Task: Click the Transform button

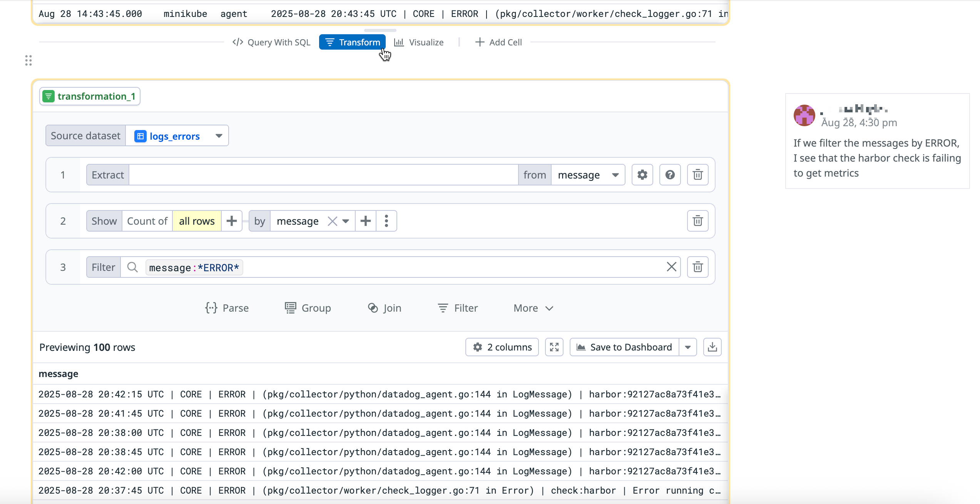Action: click(352, 42)
